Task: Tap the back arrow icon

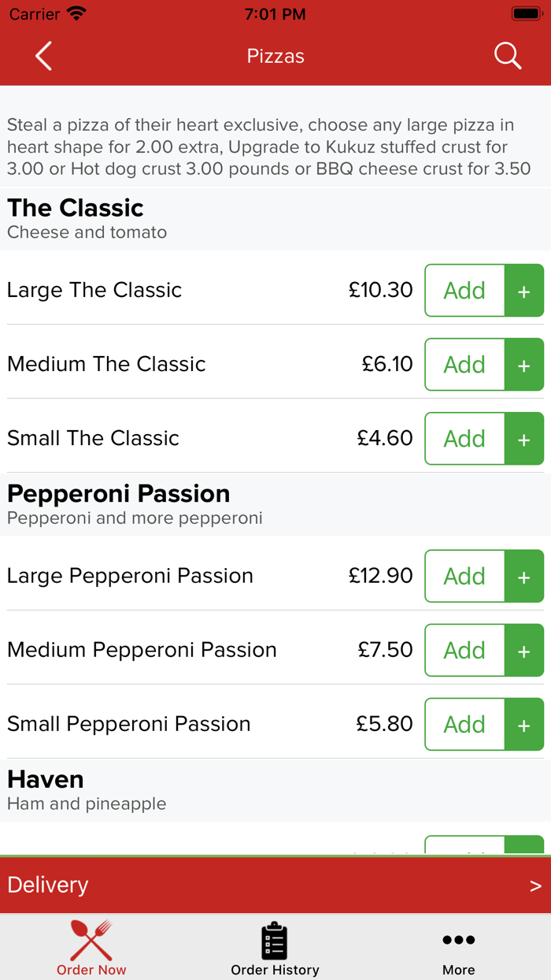Action: (x=44, y=56)
